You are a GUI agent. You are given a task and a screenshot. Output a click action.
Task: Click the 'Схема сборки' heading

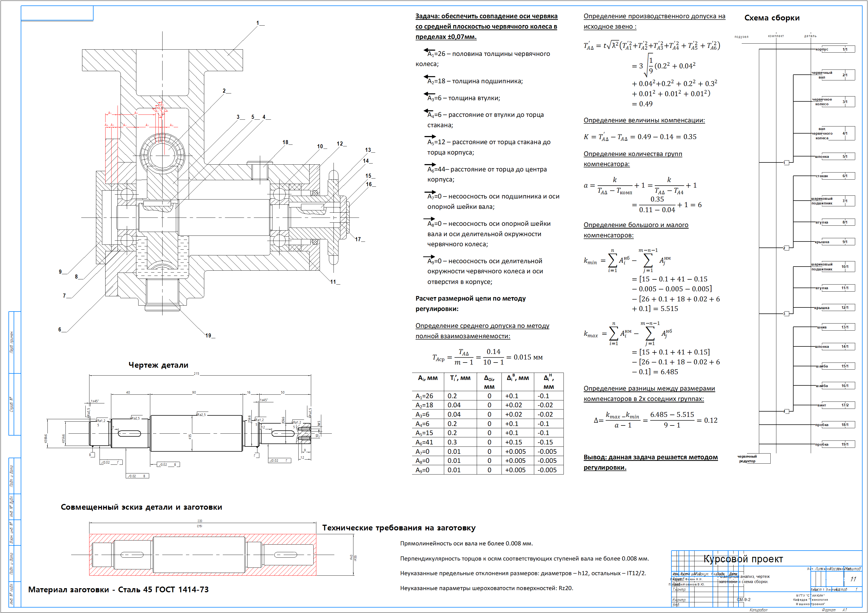pyautogui.click(x=771, y=18)
